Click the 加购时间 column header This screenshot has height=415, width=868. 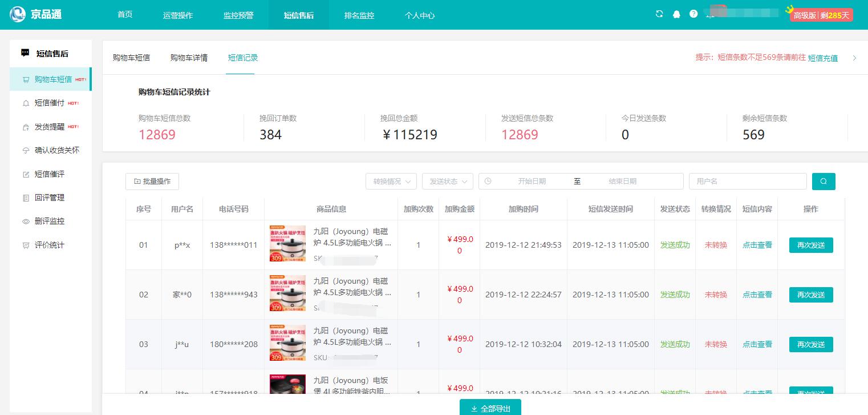pos(524,209)
